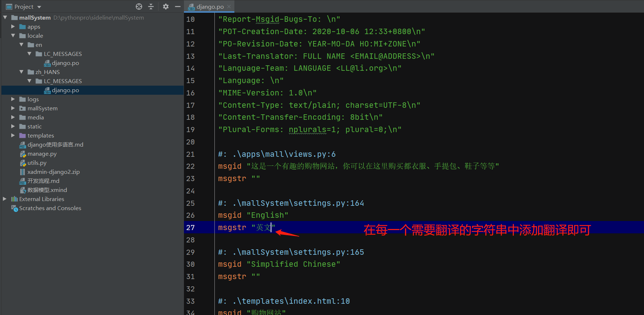644x315 pixels.
Task: Click the templates purple folder icon
Action: tap(22, 135)
